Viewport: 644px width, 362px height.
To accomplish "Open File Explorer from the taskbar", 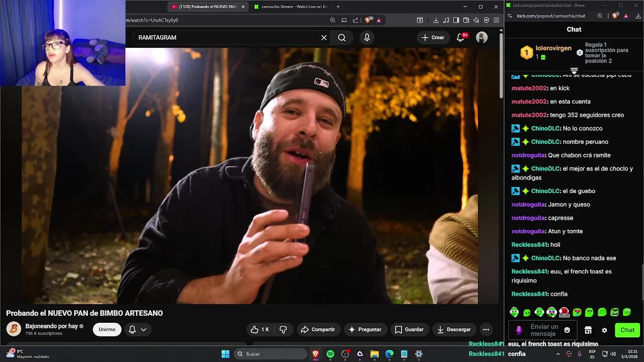I will pos(374,354).
